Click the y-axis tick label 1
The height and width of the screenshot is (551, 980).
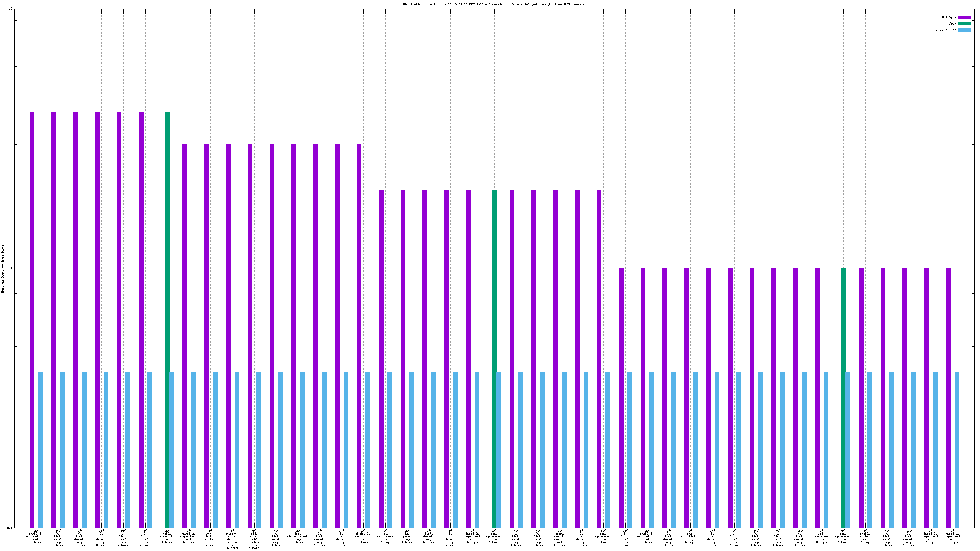[11, 268]
